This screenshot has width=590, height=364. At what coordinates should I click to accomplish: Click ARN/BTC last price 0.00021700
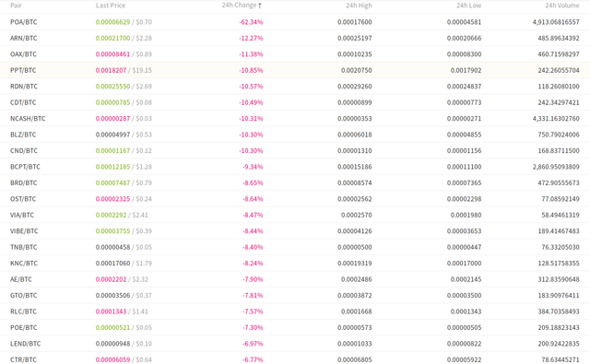(x=112, y=39)
